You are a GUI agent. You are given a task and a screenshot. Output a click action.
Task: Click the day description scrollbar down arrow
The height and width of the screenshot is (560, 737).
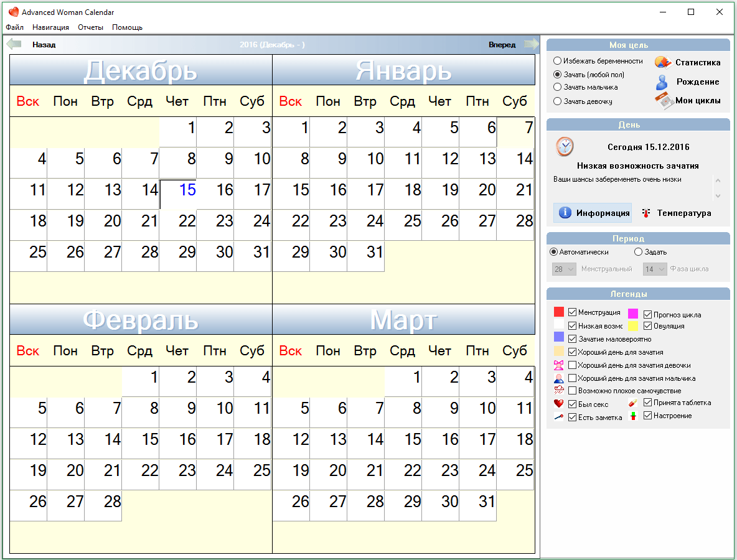718,196
